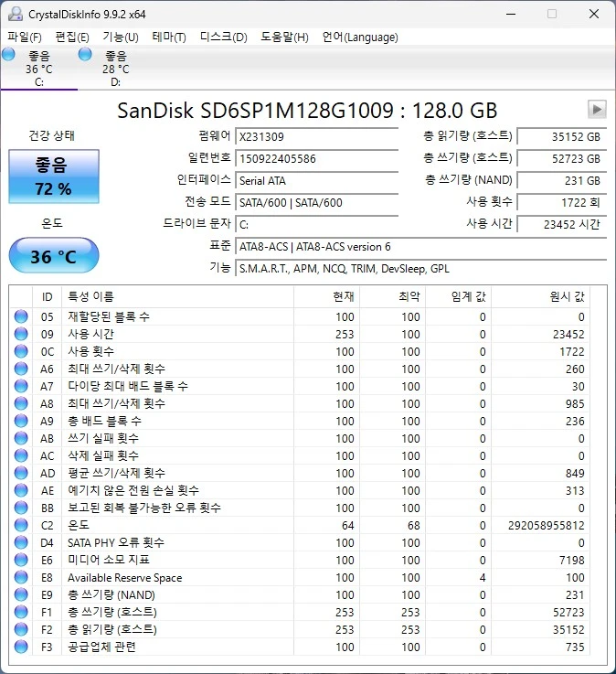
Task: Click the status orb for attribute AD
Action: click(x=21, y=473)
